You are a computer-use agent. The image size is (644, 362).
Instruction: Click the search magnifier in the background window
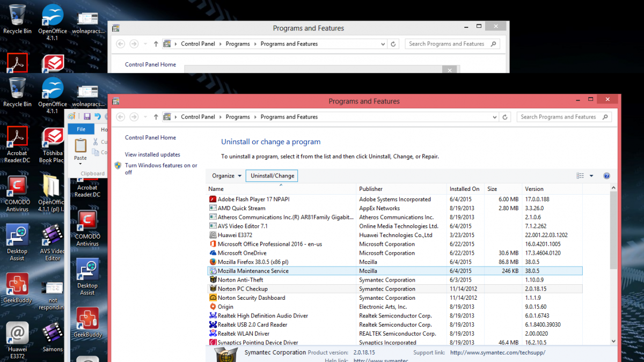pos(494,44)
